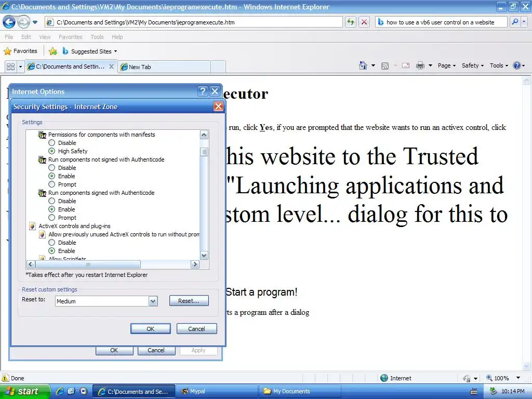Open the Page command bar menu
The image size is (532, 399).
pos(446,65)
